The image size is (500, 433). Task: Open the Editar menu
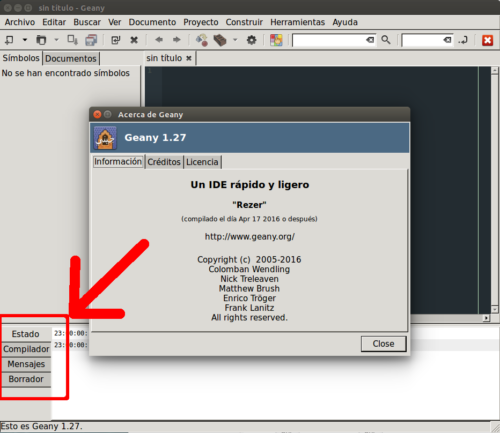[x=54, y=22]
